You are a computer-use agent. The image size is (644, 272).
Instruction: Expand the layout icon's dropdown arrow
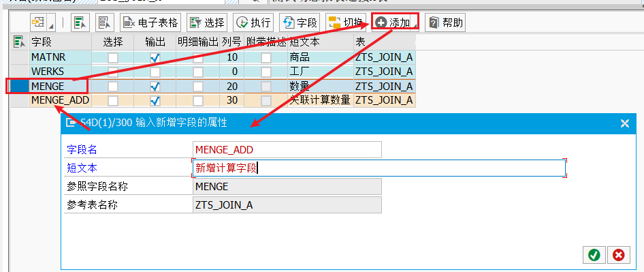pyautogui.click(x=51, y=22)
